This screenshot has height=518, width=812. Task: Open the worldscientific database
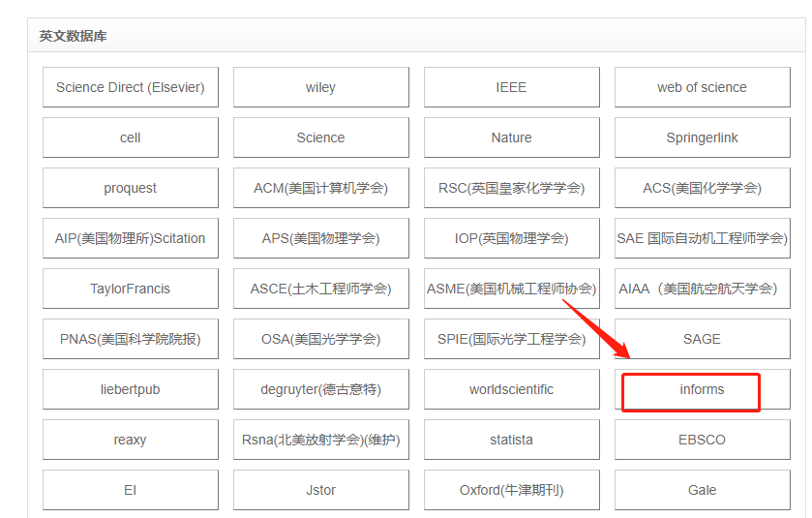(x=511, y=389)
